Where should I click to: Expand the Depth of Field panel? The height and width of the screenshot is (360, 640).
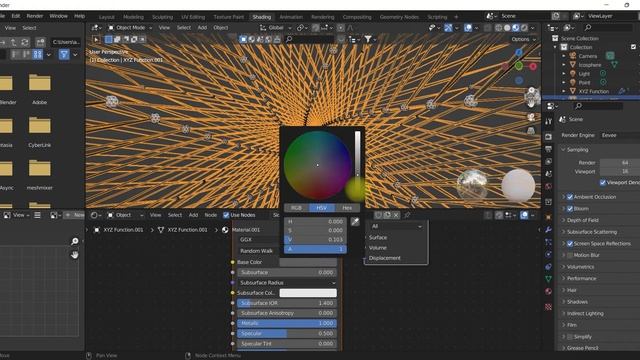[x=582, y=220]
